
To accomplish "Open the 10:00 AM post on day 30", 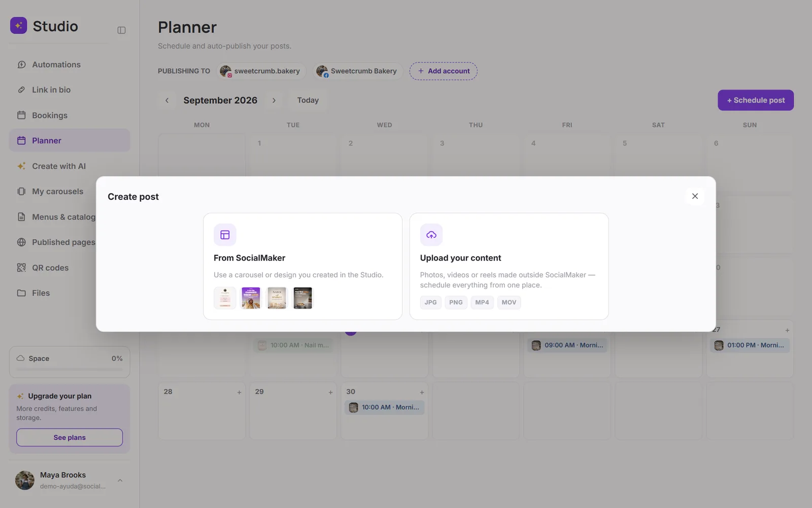I will click(x=385, y=407).
